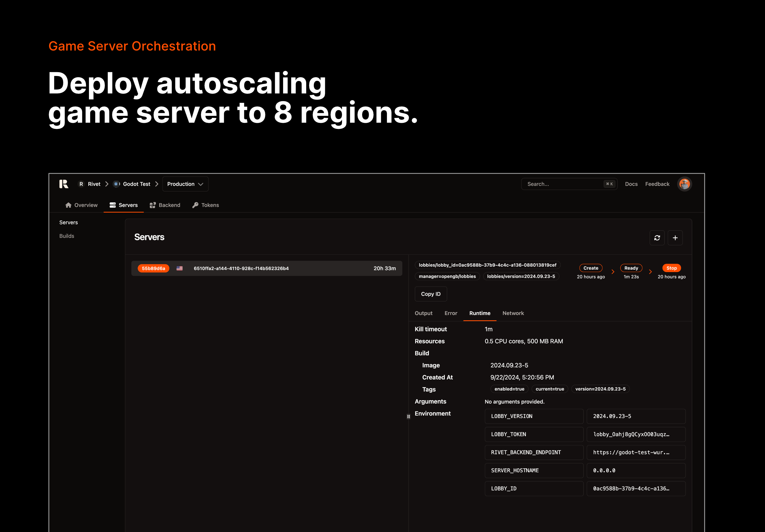Click the current=true build tag

(549, 389)
